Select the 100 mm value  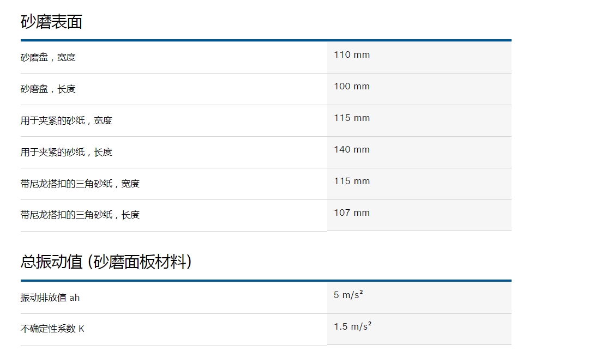(352, 87)
